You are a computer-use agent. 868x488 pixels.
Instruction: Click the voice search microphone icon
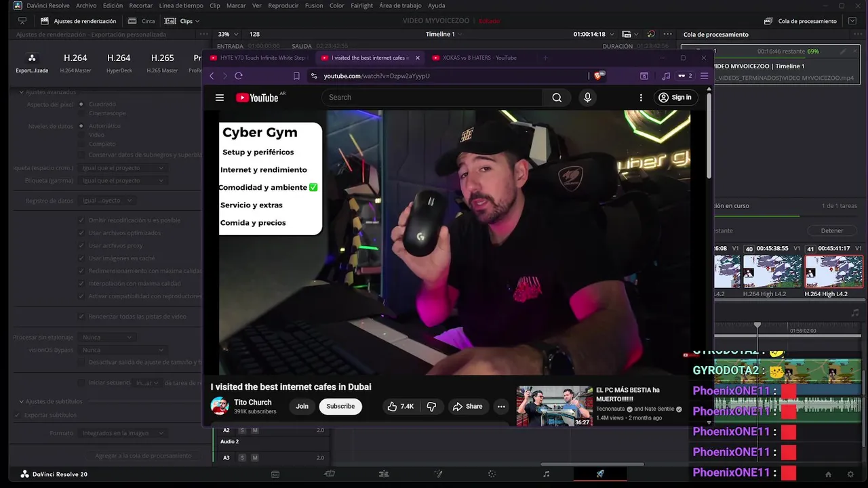tap(587, 98)
